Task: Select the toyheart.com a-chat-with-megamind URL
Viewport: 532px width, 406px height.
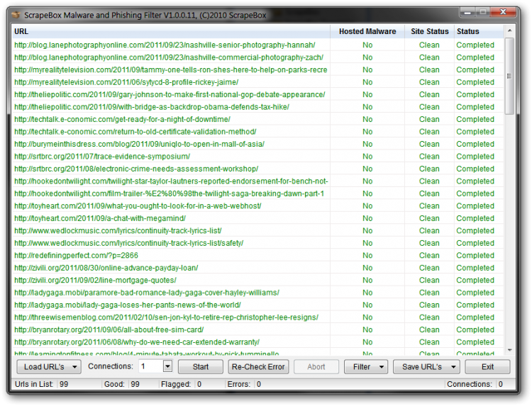Action: point(99,218)
